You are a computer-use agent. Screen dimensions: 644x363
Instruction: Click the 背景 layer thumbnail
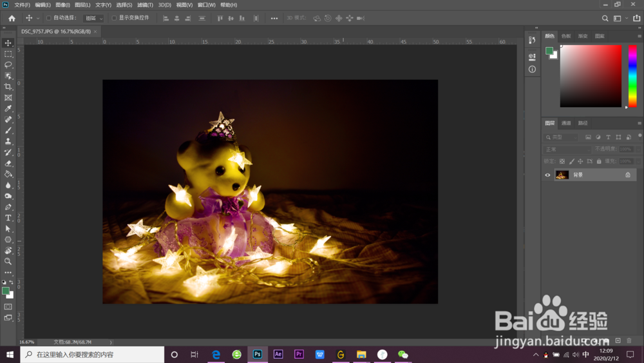(562, 175)
